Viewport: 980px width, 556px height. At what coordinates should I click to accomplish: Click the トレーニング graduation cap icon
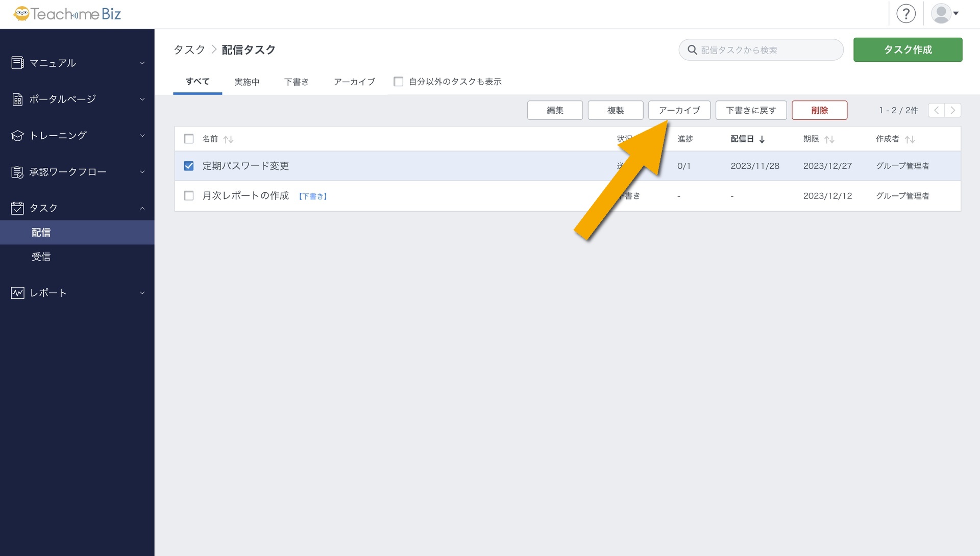coord(17,136)
